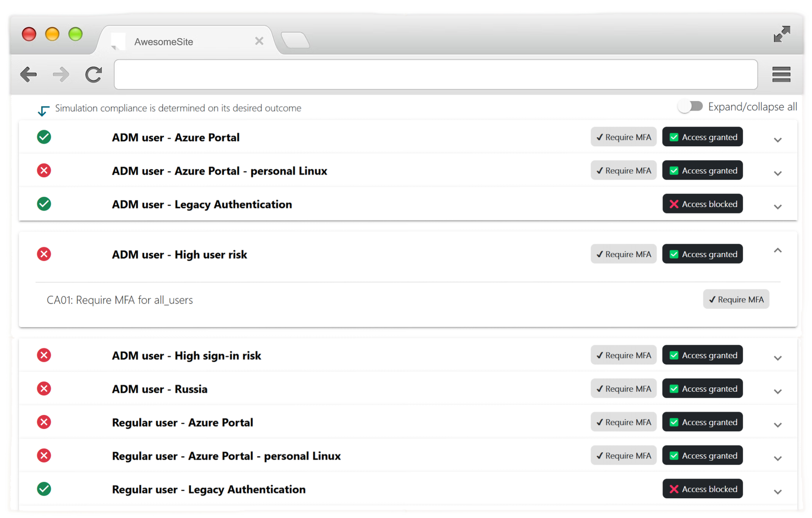
Task: Click red fail icon for ADM user - Russia
Action: (44, 388)
